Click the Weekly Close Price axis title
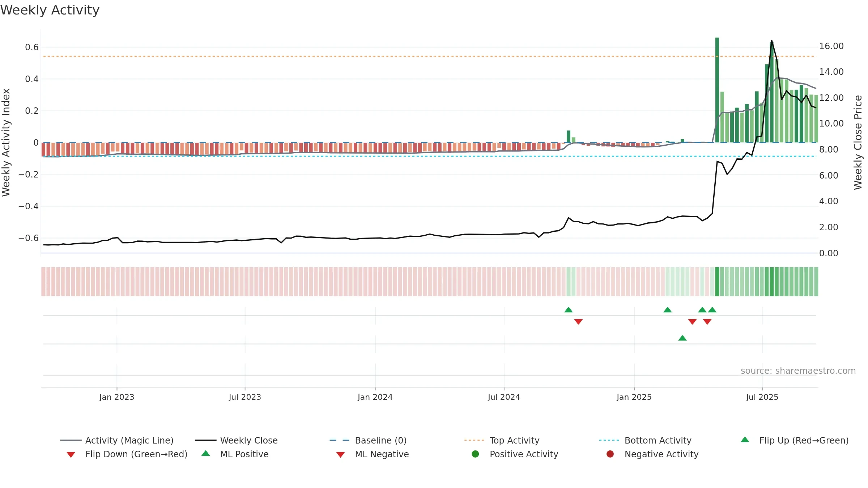Viewport: 868px width, 488px height. click(858, 142)
